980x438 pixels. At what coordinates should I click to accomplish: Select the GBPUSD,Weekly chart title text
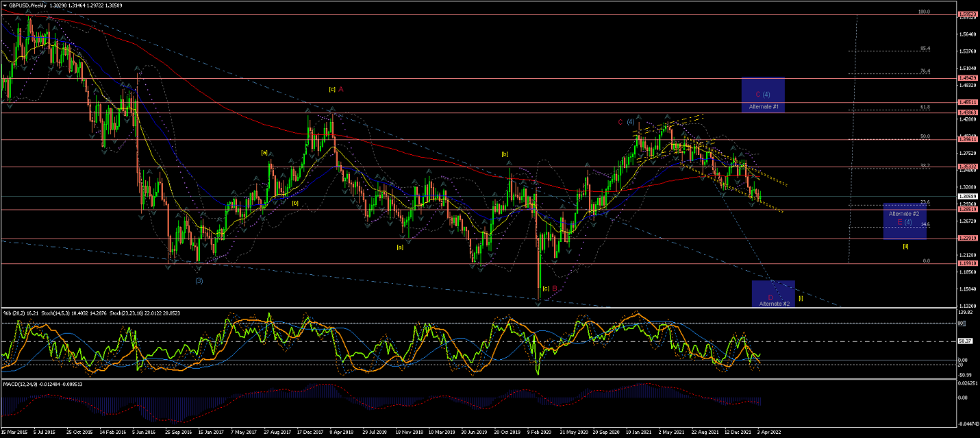coord(27,5)
